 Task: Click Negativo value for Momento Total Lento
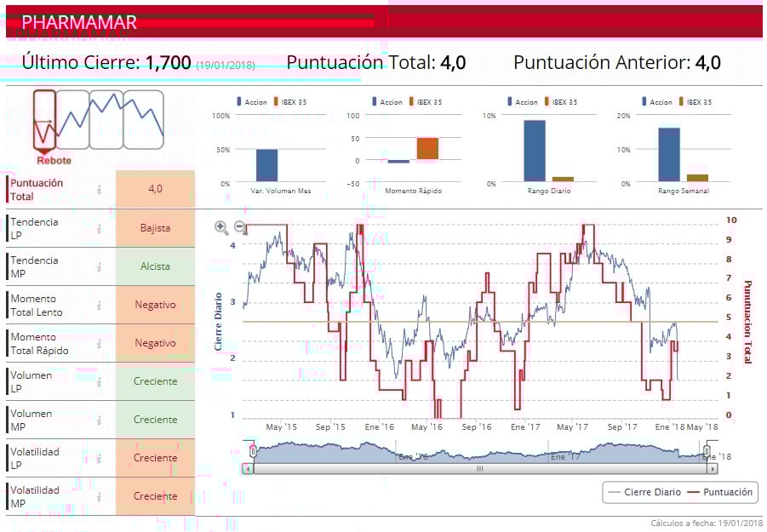point(155,305)
